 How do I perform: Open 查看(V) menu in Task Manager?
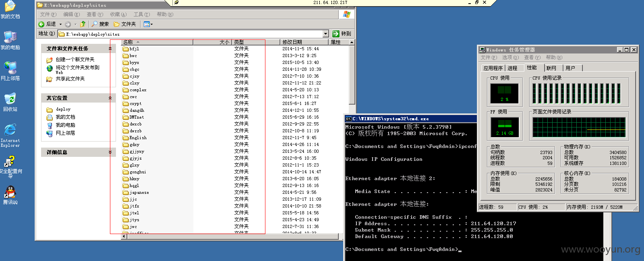[x=532, y=58]
